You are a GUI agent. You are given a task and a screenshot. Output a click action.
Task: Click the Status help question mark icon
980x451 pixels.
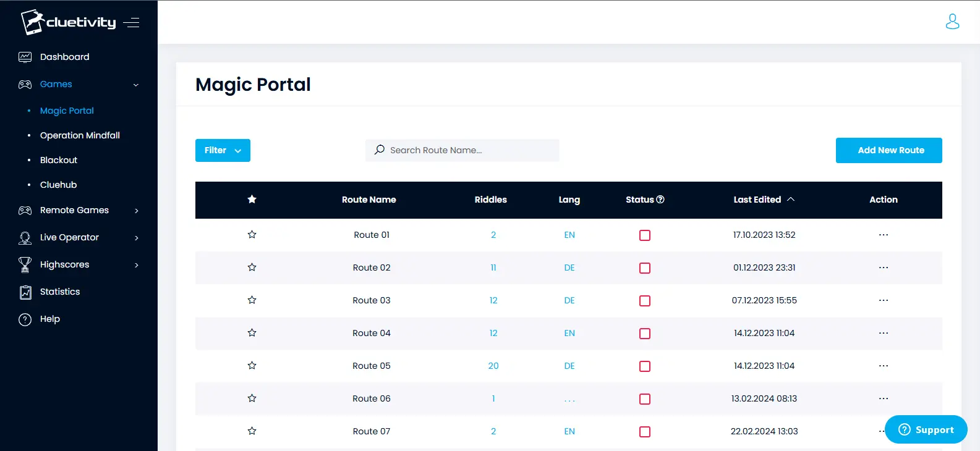[660, 200]
